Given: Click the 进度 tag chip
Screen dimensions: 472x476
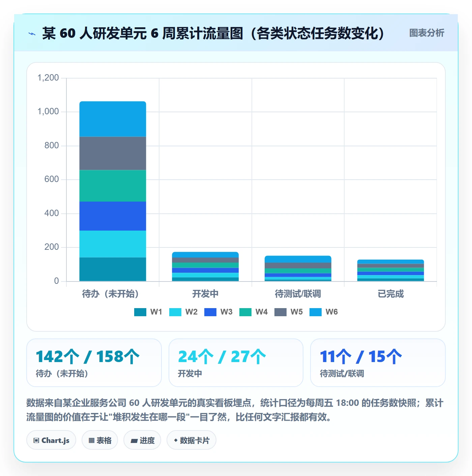Looking at the screenshot, I should click(x=142, y=440).
